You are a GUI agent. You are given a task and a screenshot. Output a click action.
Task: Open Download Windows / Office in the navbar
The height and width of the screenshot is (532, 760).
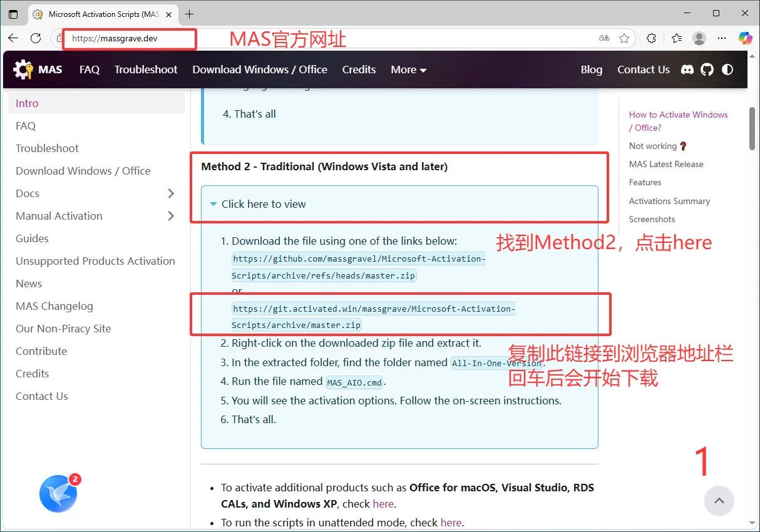[x=260, y=69]
